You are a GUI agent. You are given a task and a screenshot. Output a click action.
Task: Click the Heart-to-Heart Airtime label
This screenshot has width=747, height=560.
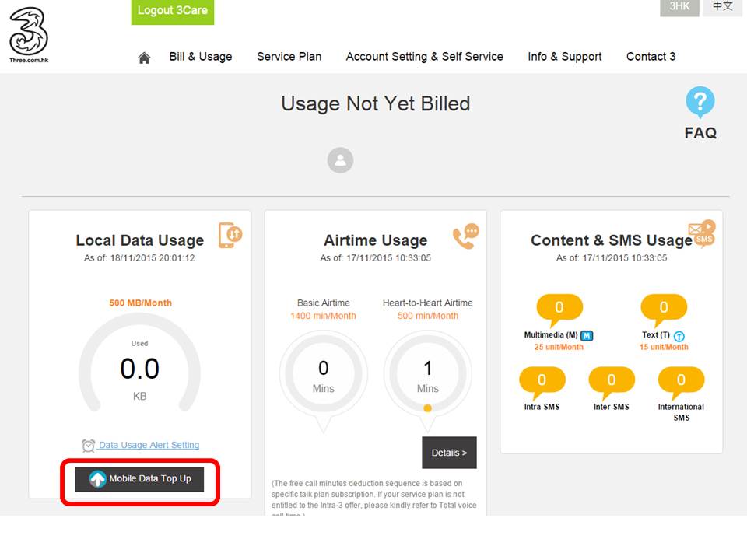[x=428, y=303]
